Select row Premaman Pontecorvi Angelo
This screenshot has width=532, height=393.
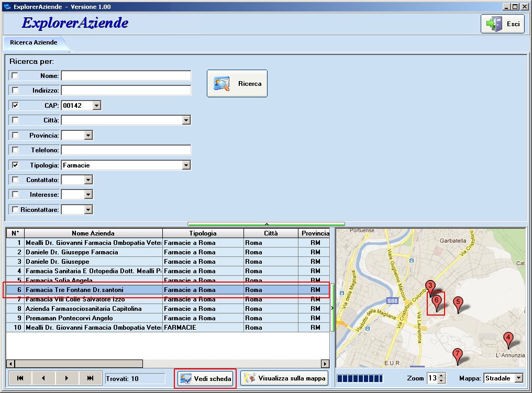(168, 318)
